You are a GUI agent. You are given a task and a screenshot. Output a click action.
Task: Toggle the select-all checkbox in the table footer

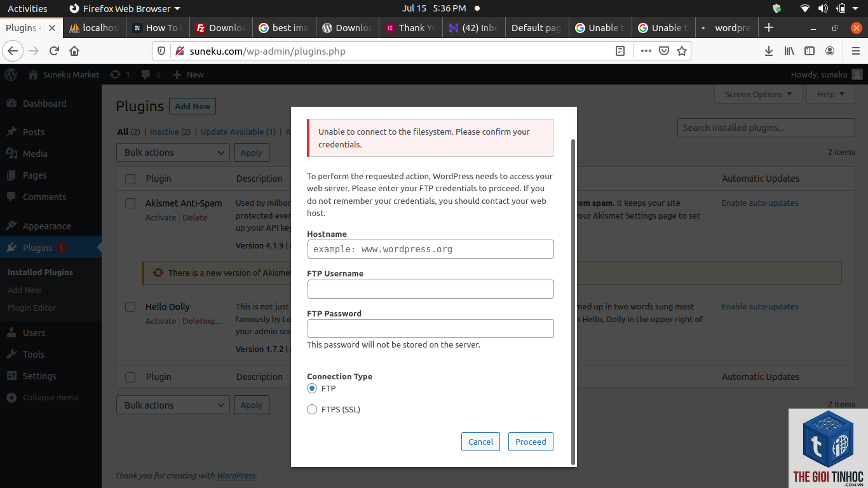pos(130,377)
